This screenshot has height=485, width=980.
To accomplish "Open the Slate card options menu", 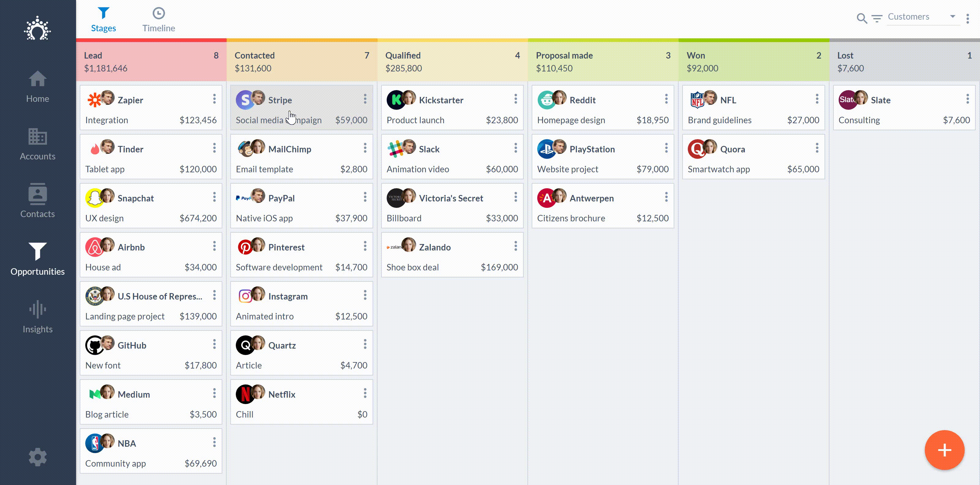I will click(967, 99).
